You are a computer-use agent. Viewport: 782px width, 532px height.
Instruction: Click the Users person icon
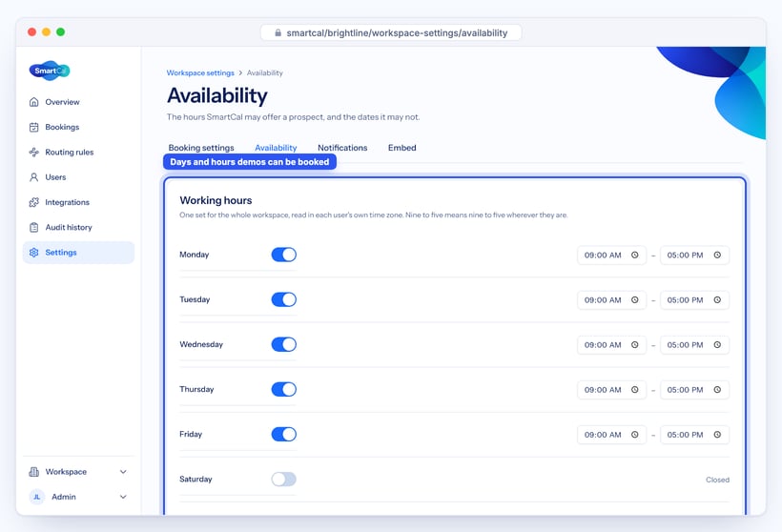click(34, 177)
